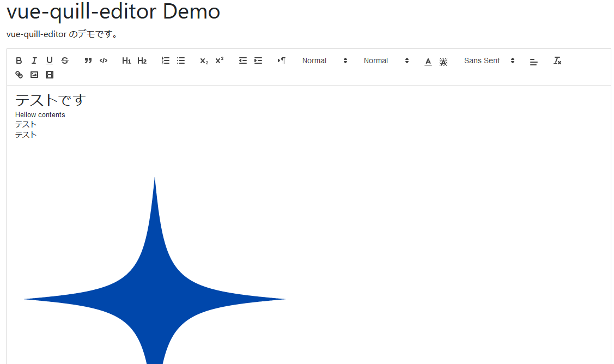Image resolution: width=614 pixels, height=364 pixels.
Task: Increase the indent level
Action: click(x=258, y=60)
